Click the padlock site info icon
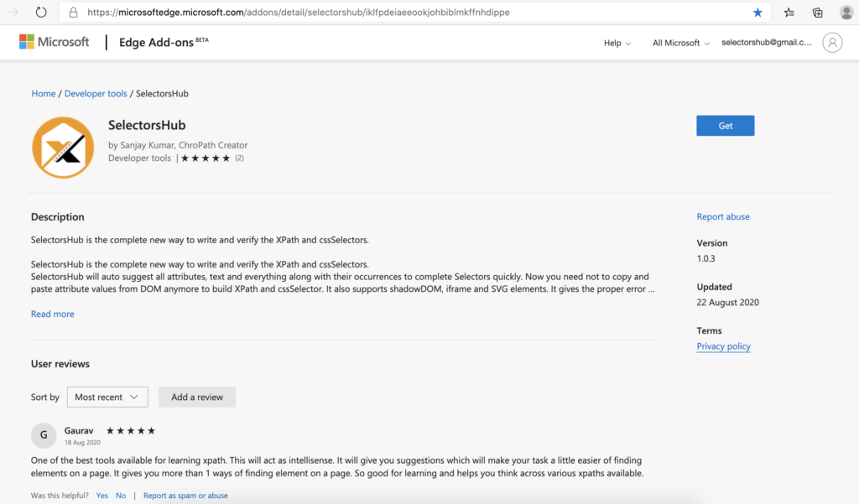Image resolution: width=859 pixels, height=504 pixels. tap(73, 12)
